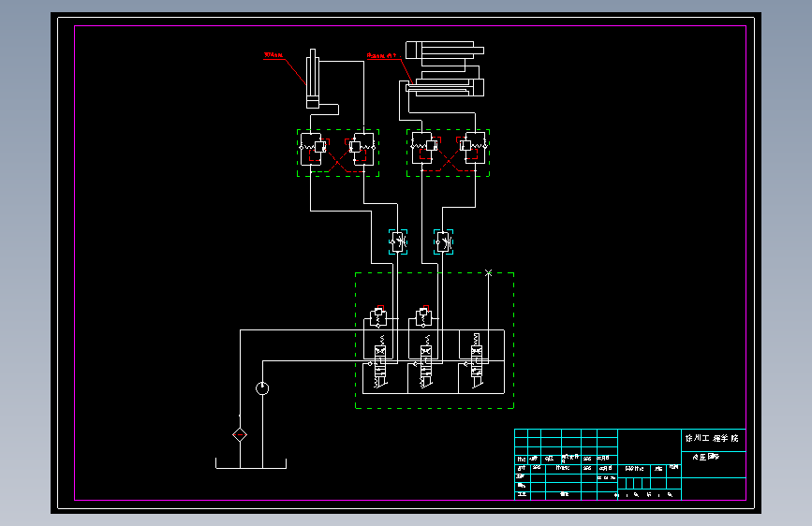Click the oil tank reservoir symbol
The image size is (812, 526).
tap(251, 464)
